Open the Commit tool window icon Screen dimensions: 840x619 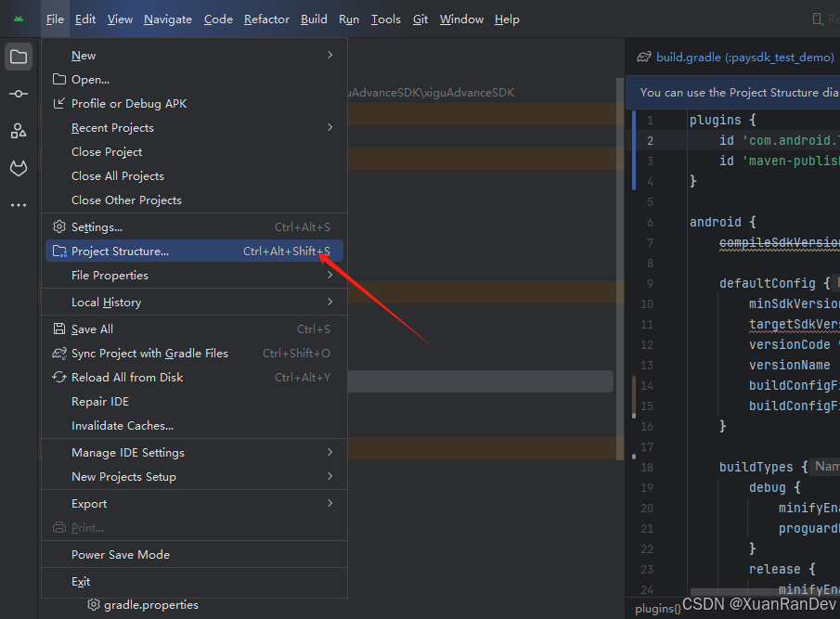pos(19,94)
